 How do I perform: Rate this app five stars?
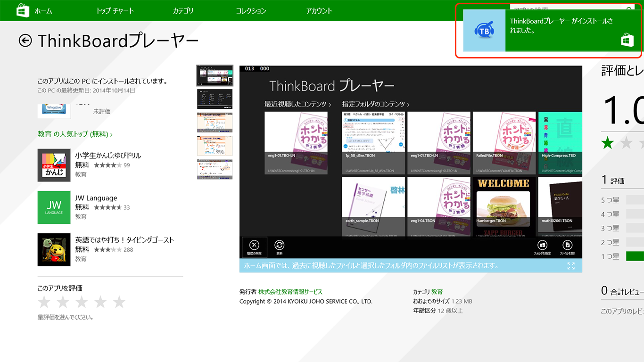[119, 302]
